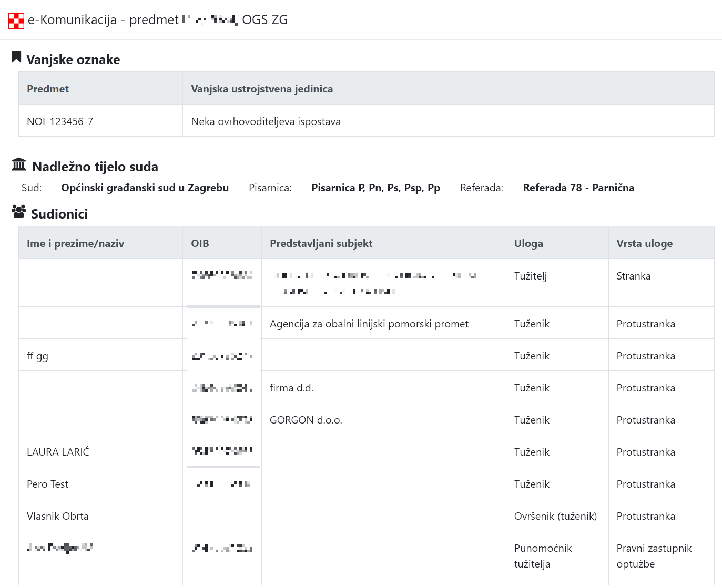Click the bookmark icon beside Vanjske oznake
The width and height of the screenshot is (722, 588).
point(16,57)
